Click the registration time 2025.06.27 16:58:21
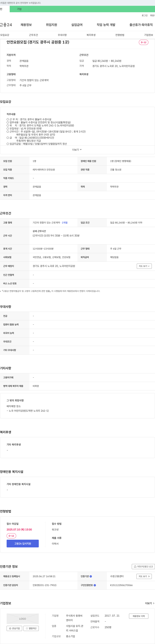Viewport: 155px width, 644px height. [44, 576]
